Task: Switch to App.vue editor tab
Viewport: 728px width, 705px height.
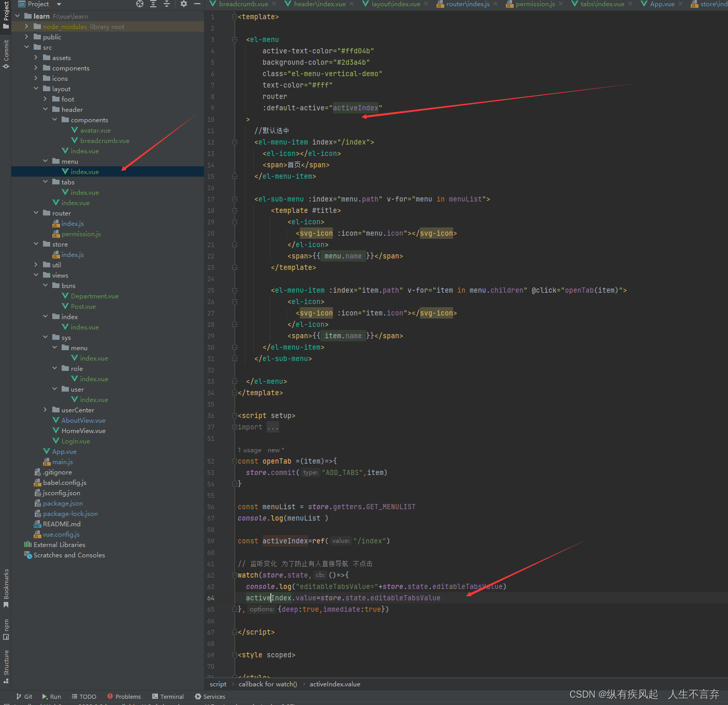Action: coord(662,4)
